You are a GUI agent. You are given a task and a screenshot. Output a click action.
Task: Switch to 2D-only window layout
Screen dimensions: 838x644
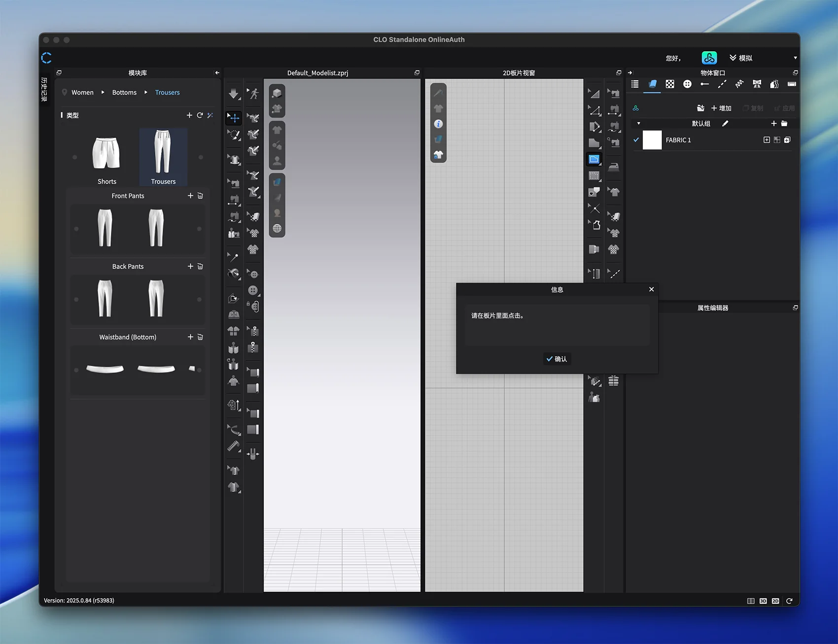(x=775, y=601)
